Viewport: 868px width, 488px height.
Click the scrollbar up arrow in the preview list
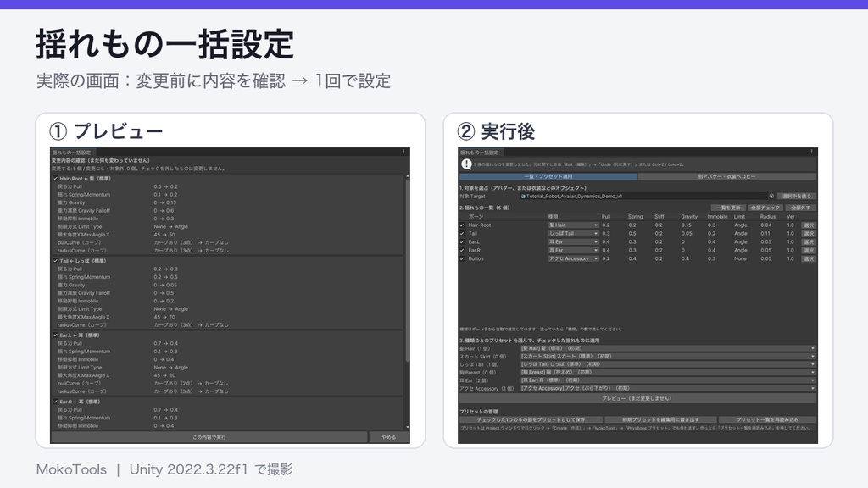tap(408, 176)
